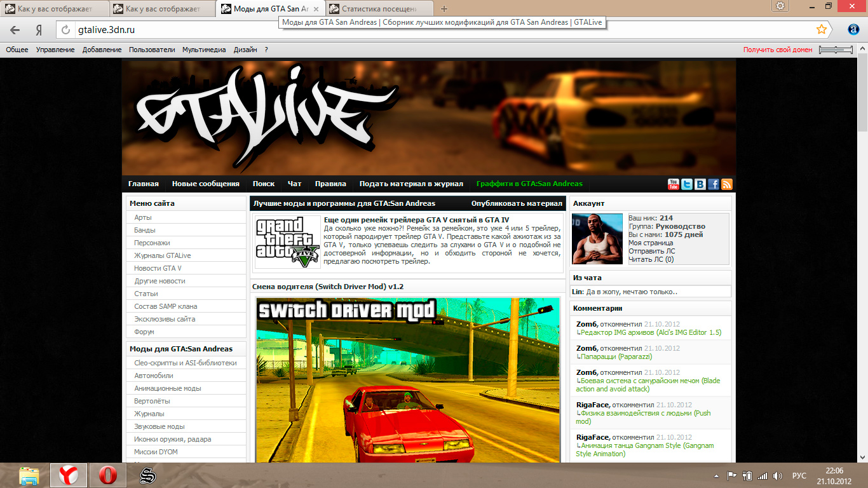The image size is (868, 488).
Task: Click 'Читать ЛС (0)' link
Action: click(651, 259)
